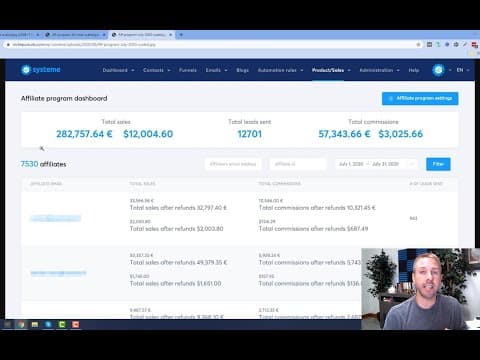Click total commissions $3,025.66
This screenshot has height=360, width=480.
(x=401, y=134)
